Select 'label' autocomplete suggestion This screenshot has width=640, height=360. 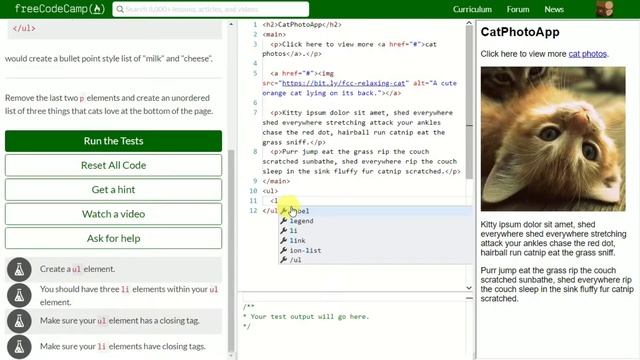click(x=376, y=211)
